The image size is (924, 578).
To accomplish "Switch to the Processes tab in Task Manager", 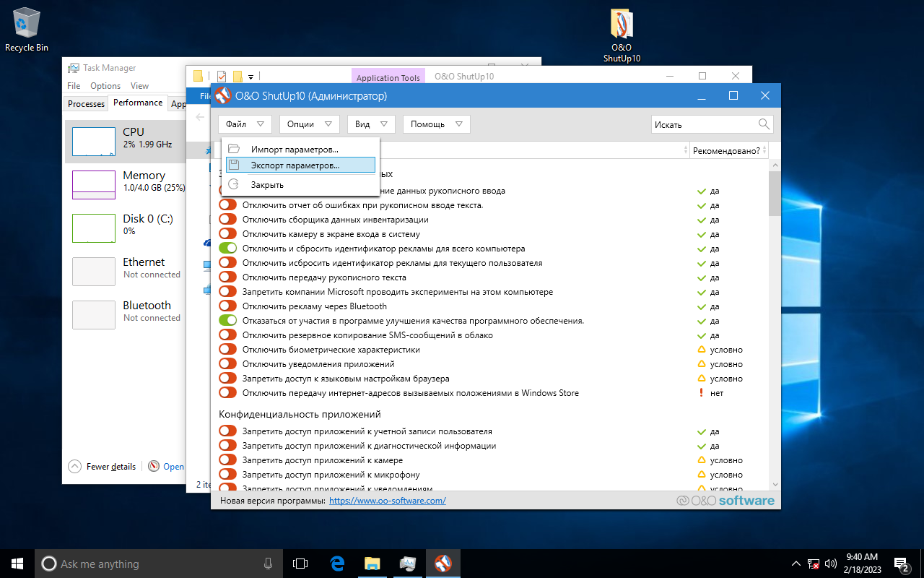I will (86, 103).
